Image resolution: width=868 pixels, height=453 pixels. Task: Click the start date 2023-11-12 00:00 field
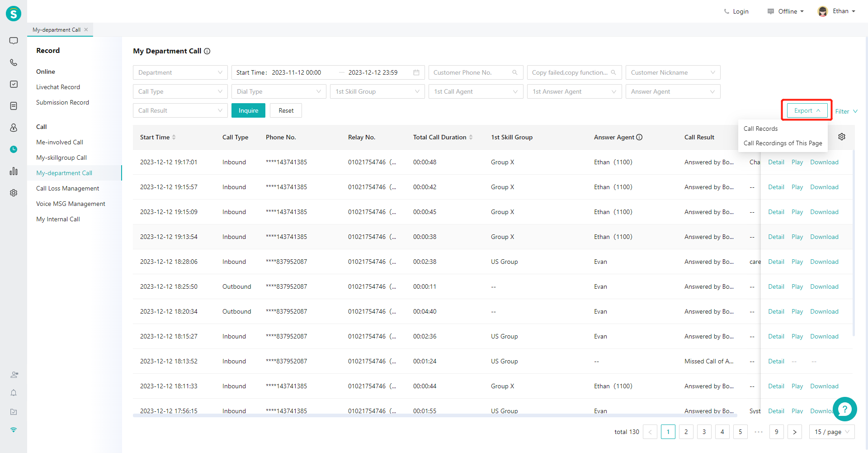(x=297, y=72)
